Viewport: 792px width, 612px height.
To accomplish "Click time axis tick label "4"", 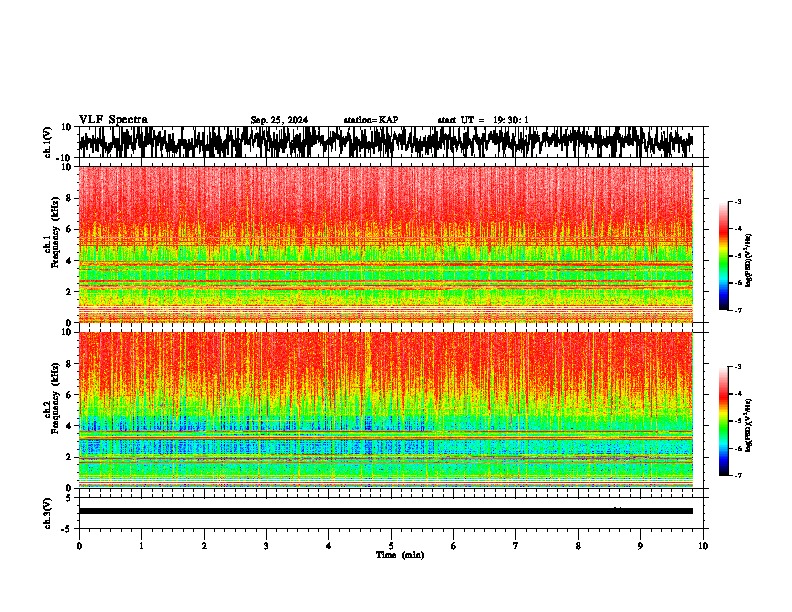I will 329,546.
